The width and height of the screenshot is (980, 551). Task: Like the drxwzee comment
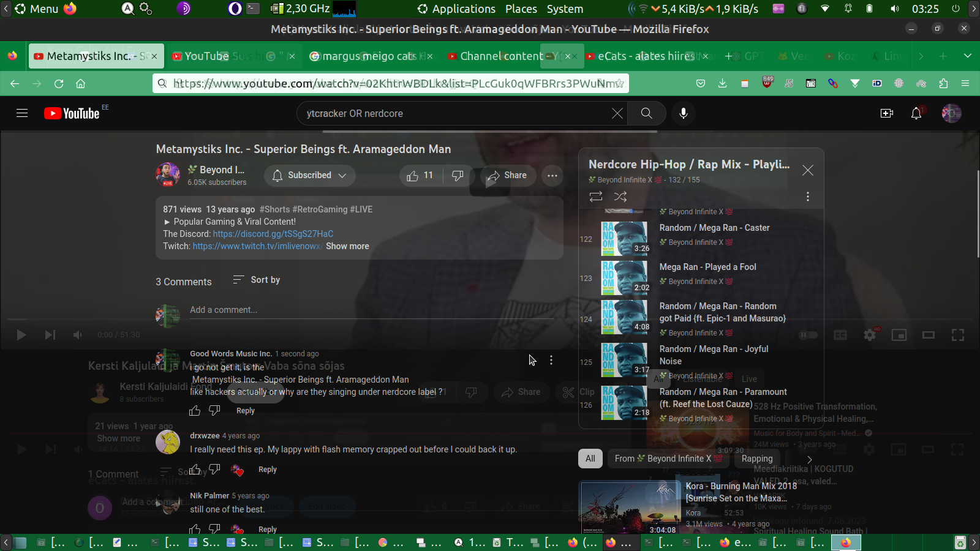[195, 470]
